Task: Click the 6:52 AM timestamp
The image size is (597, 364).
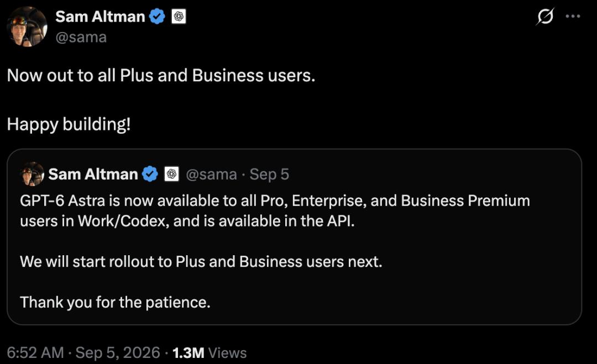Action: click(35, 352)
